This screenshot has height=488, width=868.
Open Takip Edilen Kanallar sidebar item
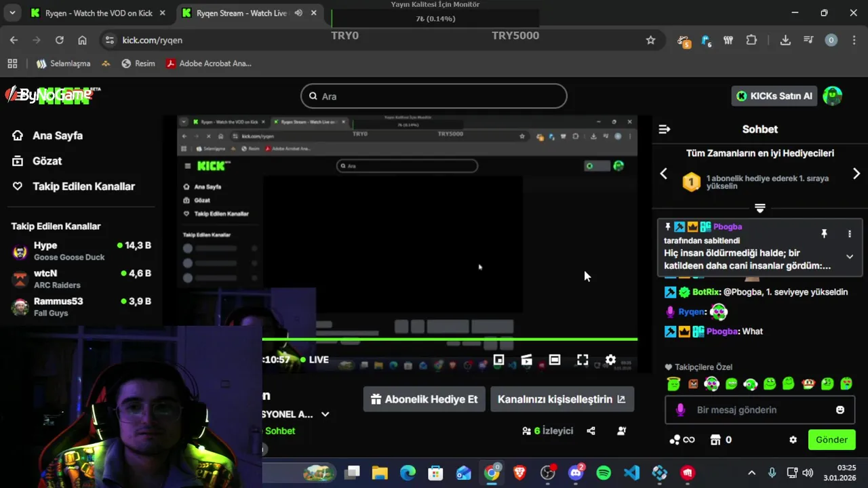coord(74,186)
